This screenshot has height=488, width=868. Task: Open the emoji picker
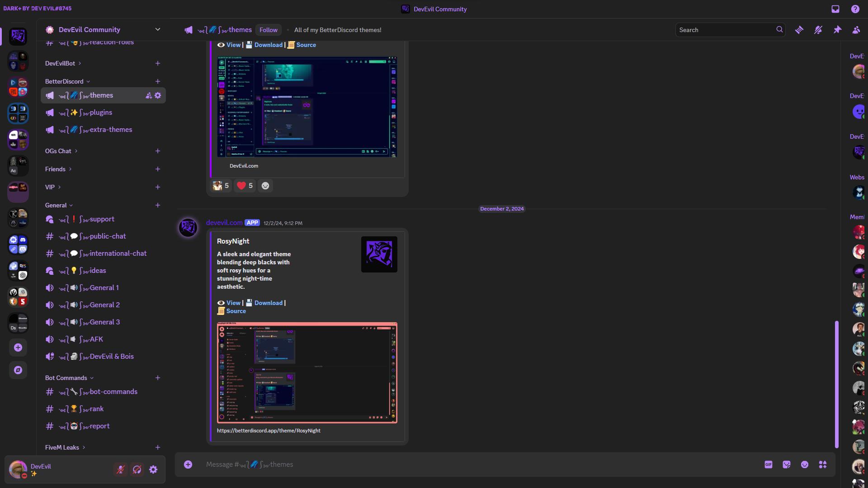coord(805,465)
